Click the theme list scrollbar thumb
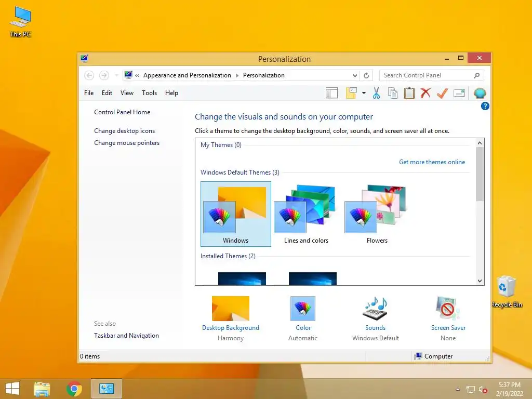Viewport: 532px width, 399px height. point(480,174)
